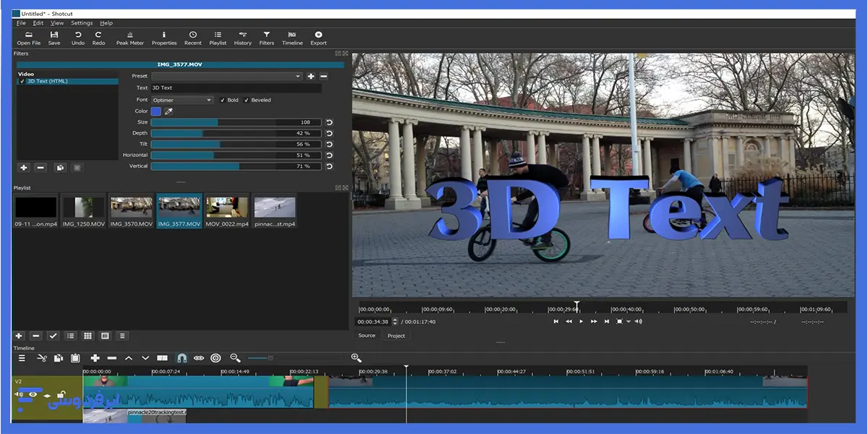Toggle ripple all tracks target button
The height and width of the screenshot is (434, 868).
[x=216, y=358]
